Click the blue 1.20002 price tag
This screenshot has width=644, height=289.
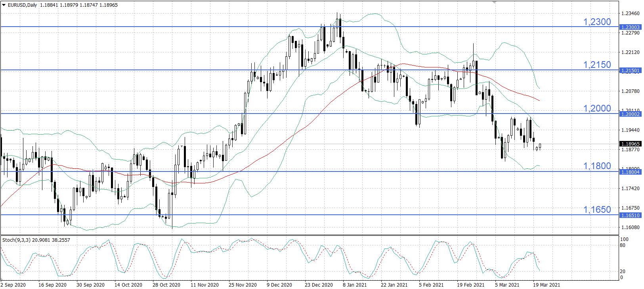(x=630, y=114)
